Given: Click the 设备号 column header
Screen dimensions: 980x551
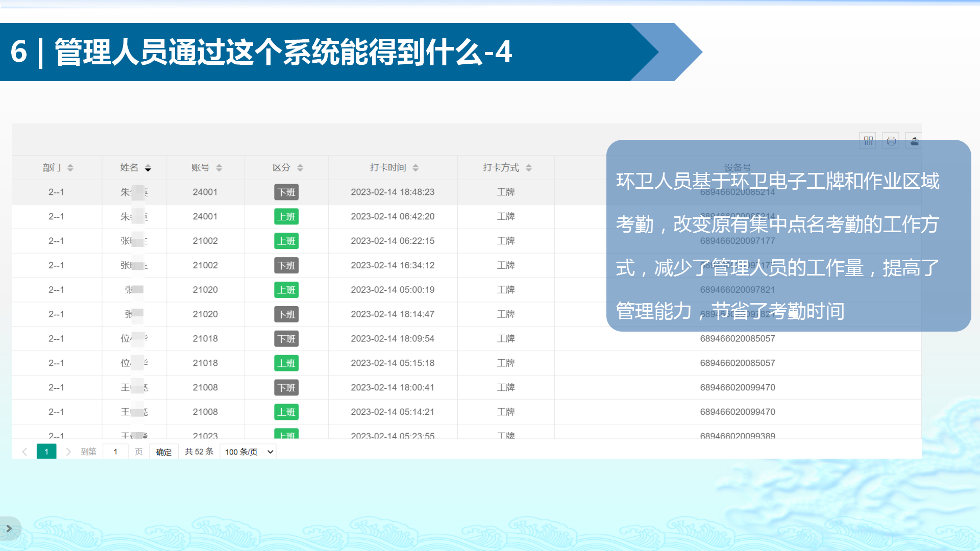Looking at the screenshot, I should pos(738,168).
